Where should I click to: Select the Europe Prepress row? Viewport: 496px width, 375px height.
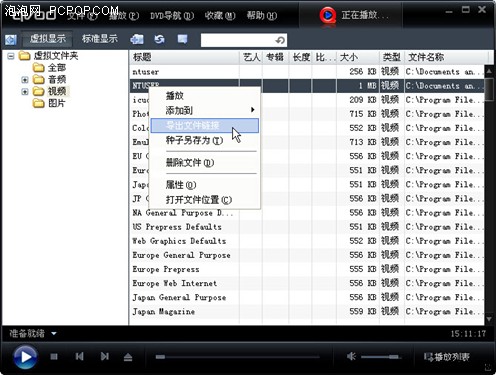(307, 269)
